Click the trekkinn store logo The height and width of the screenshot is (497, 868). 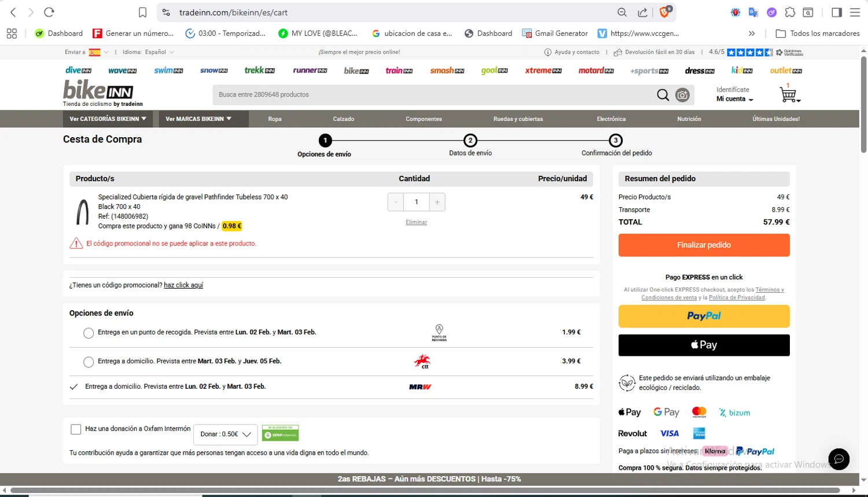259,70
